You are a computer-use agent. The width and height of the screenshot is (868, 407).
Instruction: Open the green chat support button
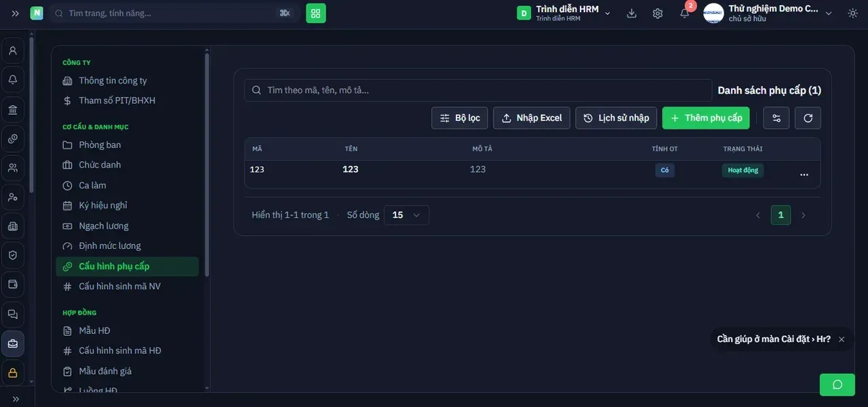pyautogui.click(x=837, y=385)
